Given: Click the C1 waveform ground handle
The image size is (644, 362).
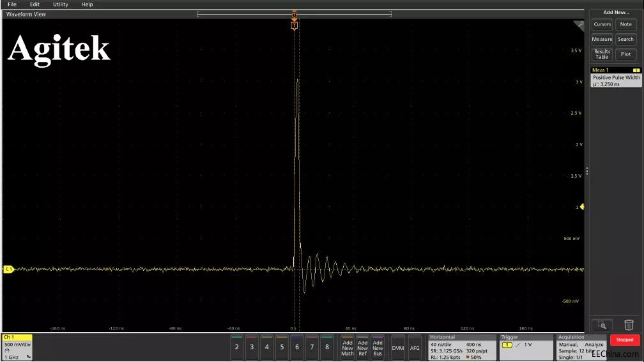Looking at the screenshot, I should [x=8, y=269].
